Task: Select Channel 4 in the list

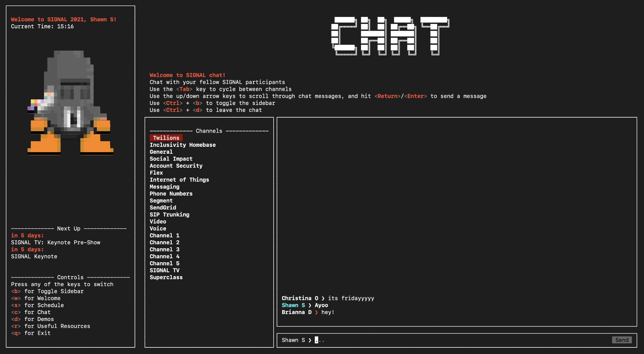Action: [x=164, y=257]
